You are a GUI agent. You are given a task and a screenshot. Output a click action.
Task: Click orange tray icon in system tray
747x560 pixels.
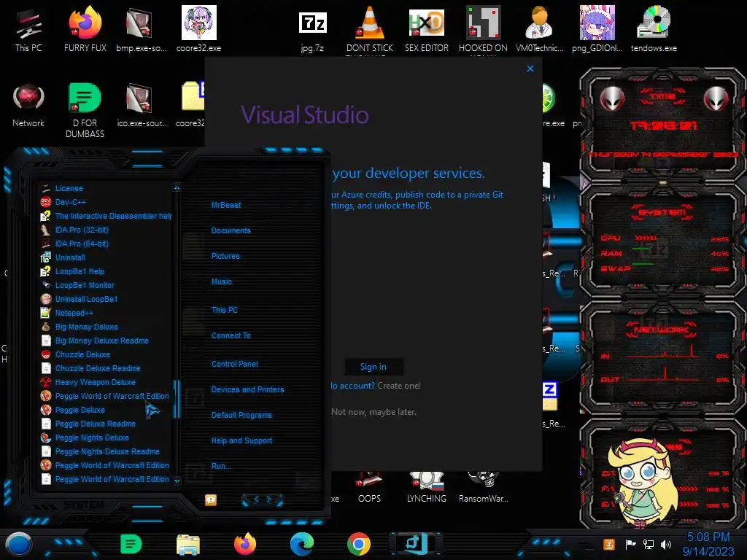click(609, 544)
